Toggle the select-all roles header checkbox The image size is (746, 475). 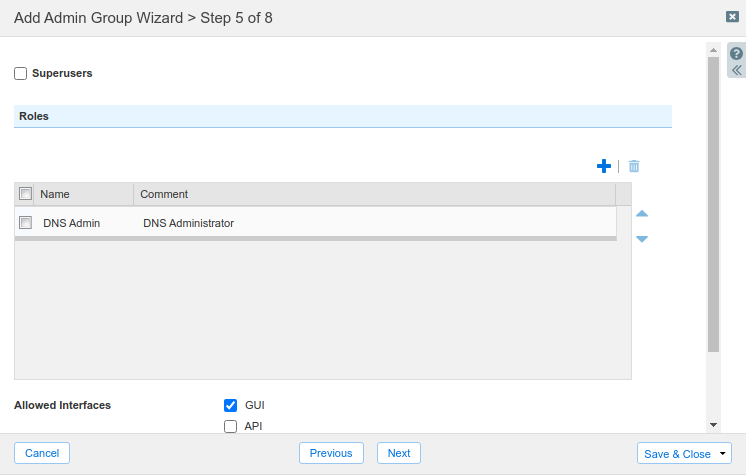26,194
